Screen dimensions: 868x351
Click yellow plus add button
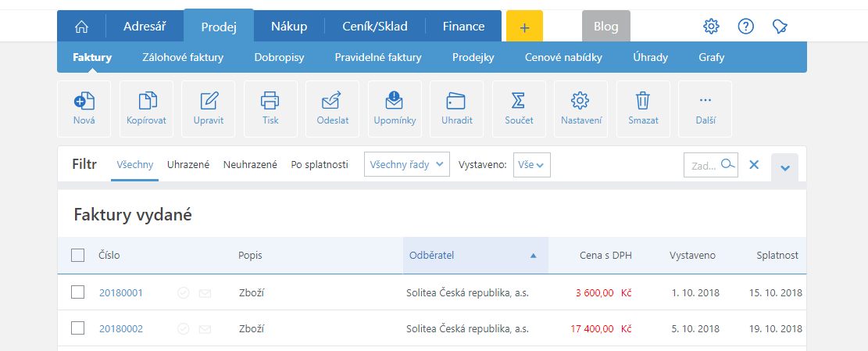524,27
